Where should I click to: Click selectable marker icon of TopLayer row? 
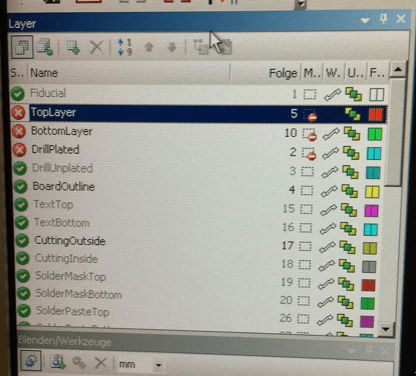[310, 115]
